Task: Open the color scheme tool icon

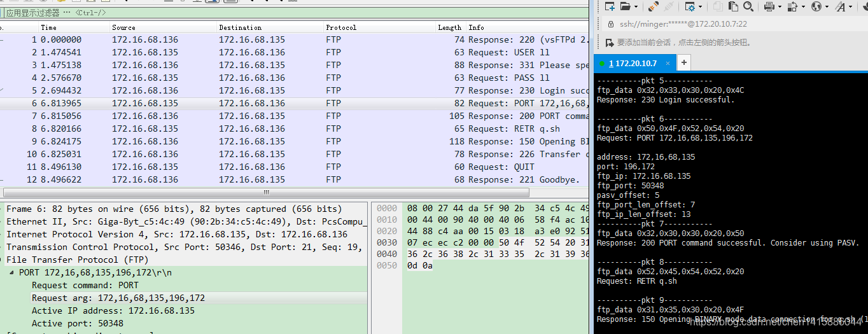Action: [792, 6]
